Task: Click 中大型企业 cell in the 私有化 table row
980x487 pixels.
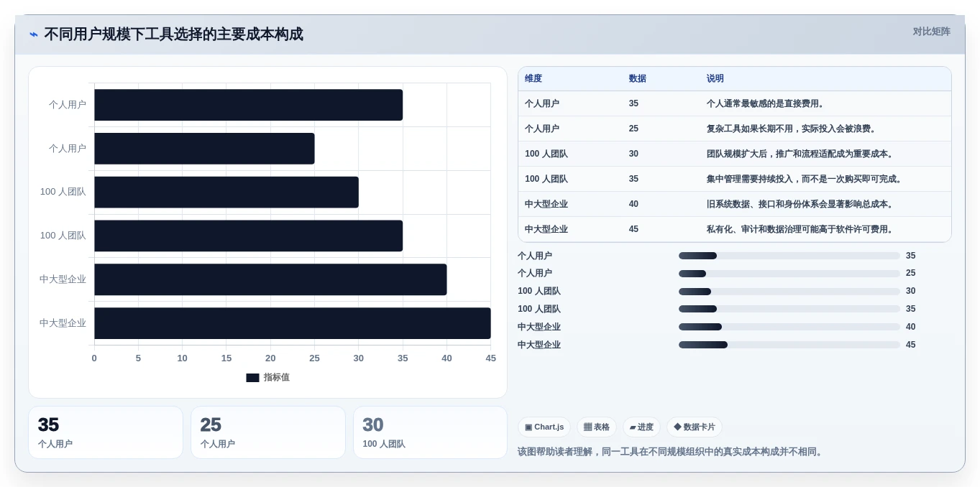Action: pyautogui.click(x=546, y=229)
